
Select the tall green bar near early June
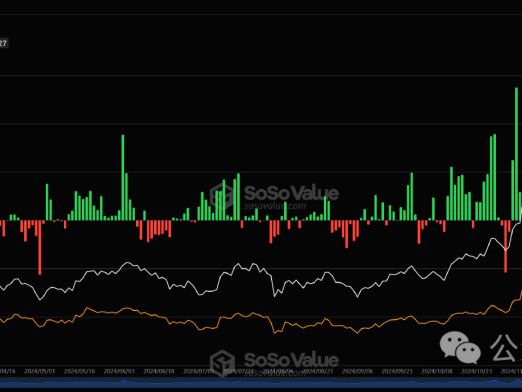(123, 178)
